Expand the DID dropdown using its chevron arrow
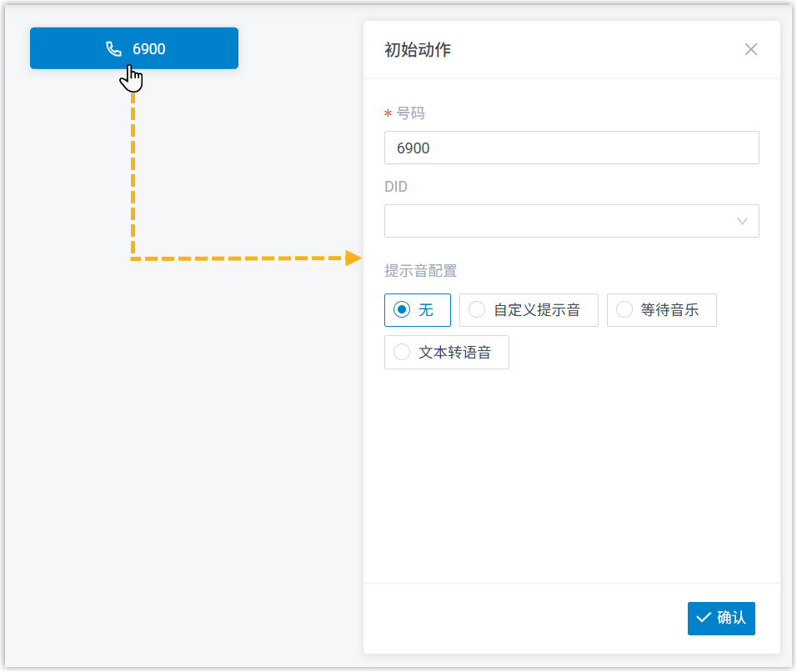The width and height of the screenshot is (797, 672). (742, 221)
